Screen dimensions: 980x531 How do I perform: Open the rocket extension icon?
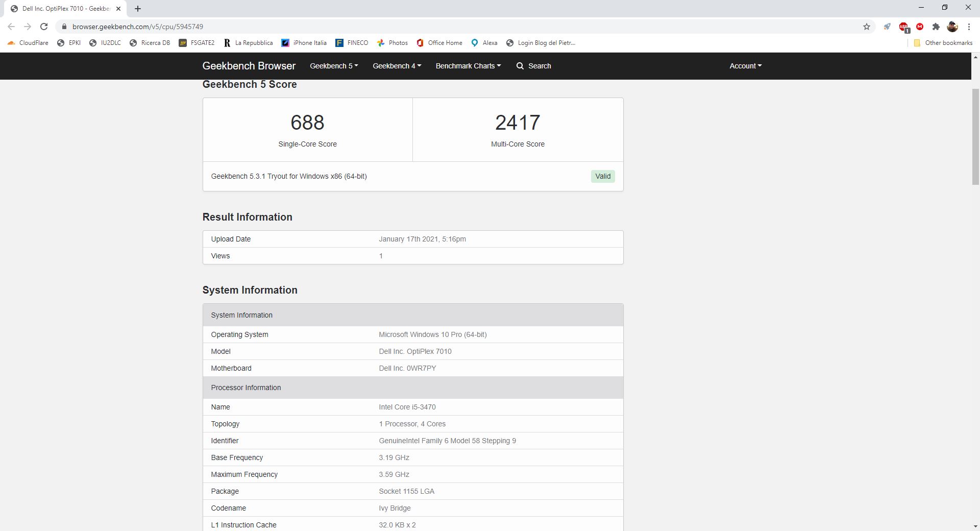[887, 27]
